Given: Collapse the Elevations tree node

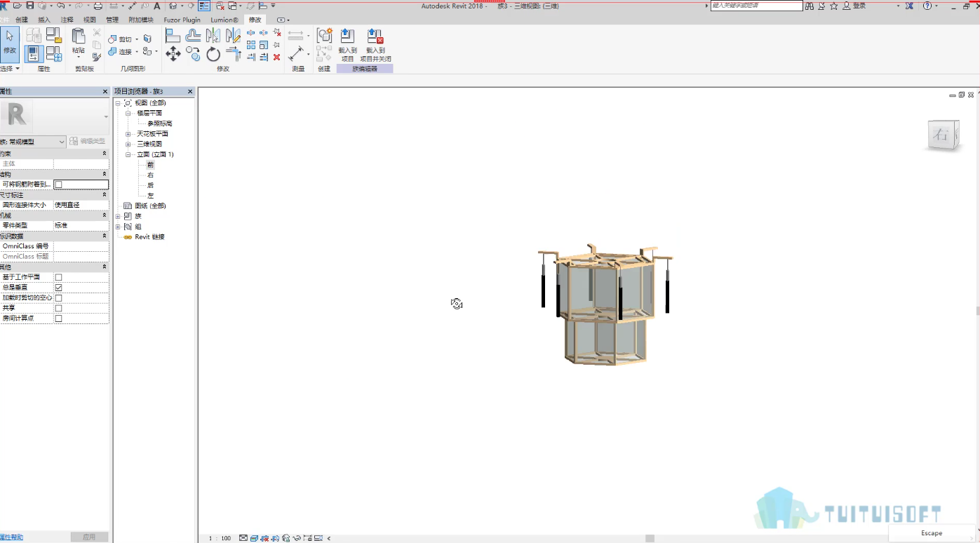Looking at the screenshot, I should point(128,154).
